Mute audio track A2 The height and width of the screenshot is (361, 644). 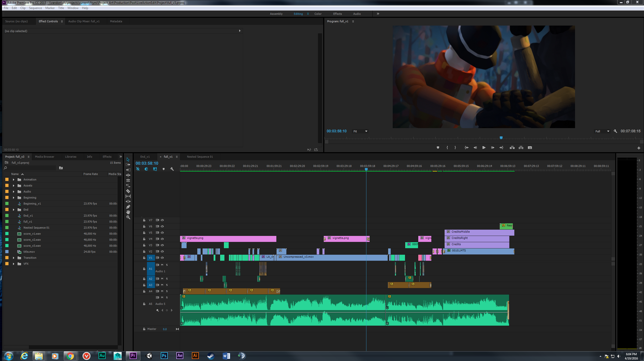tap(162, 279)
